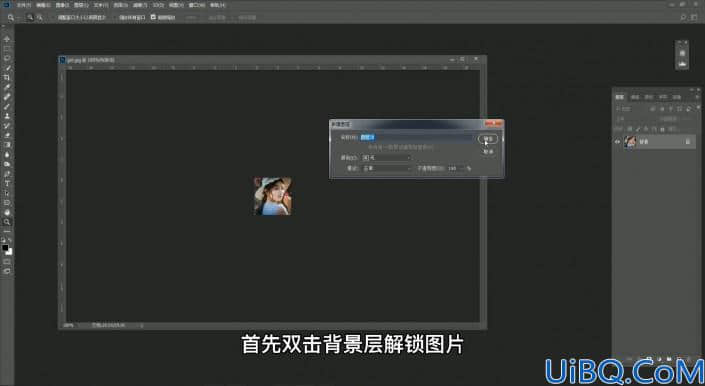Select the History Brush tool
The image size is (705, 386).
7,126
